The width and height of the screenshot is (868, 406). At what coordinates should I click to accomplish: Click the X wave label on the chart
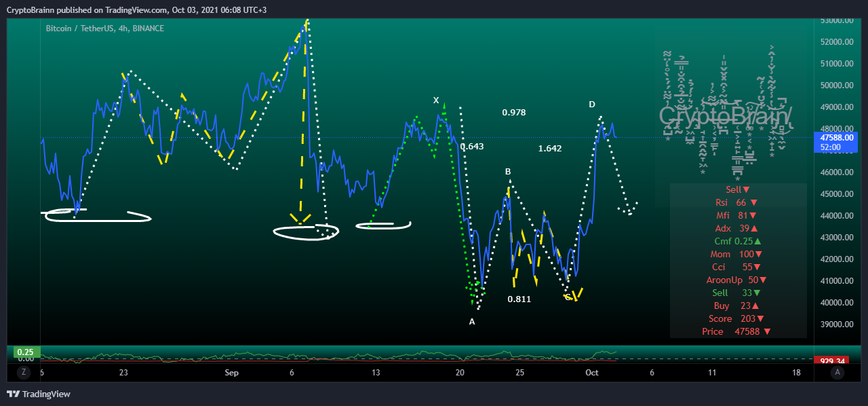[x=436, y=100]
